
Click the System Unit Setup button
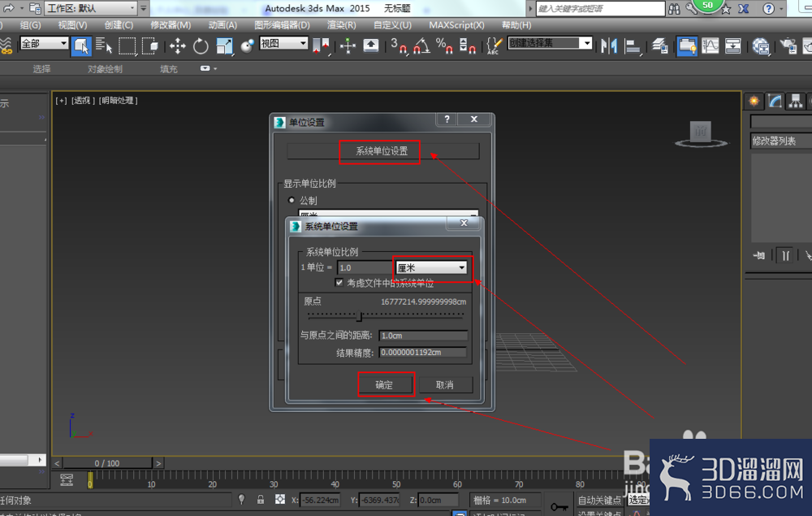382,151
